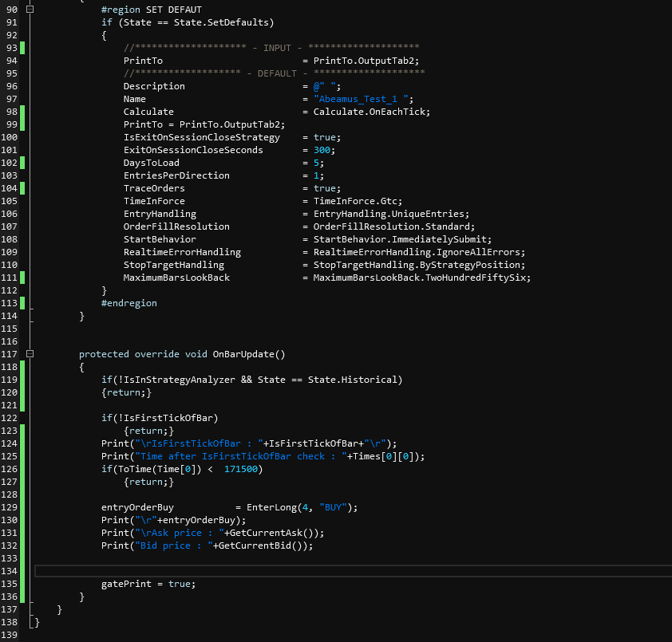Click the TraceOrders property name
Screen dimensions: 672x642
tap(154, 188)
